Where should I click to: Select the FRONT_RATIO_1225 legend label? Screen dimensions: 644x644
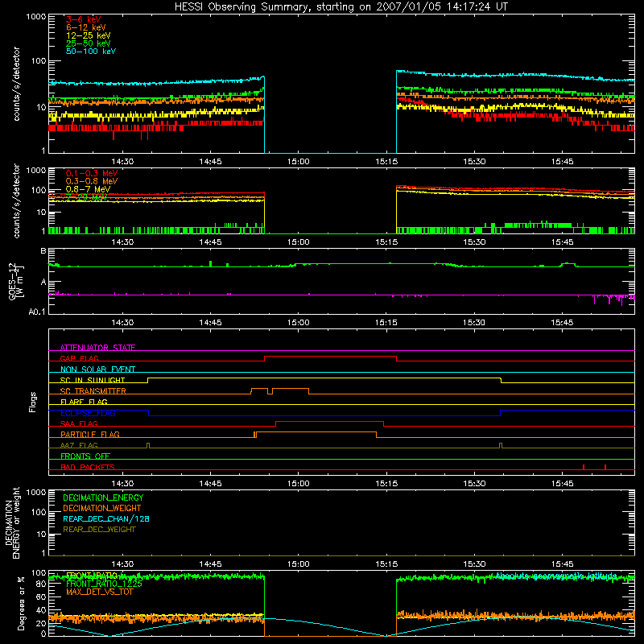pyautogui.click(x=104, y=584)
